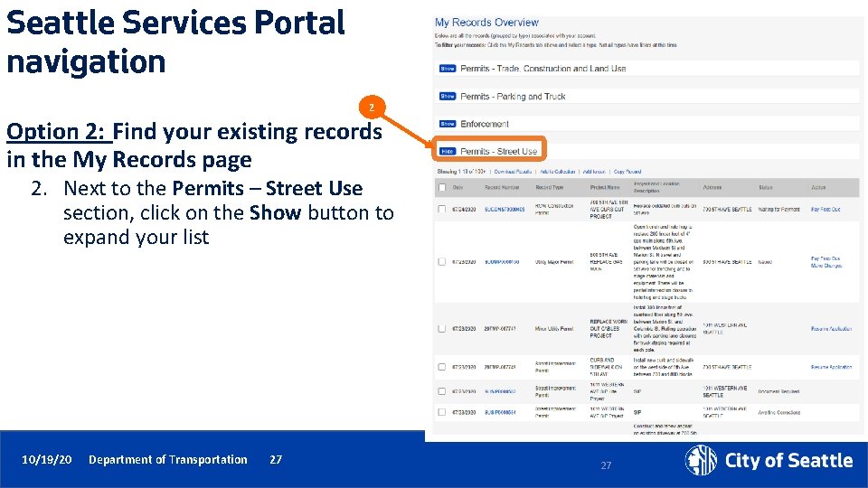The width and height of the screenshot is (868, 488).
Task: Click the 'Issued' status cell
Action: (765, 262)
